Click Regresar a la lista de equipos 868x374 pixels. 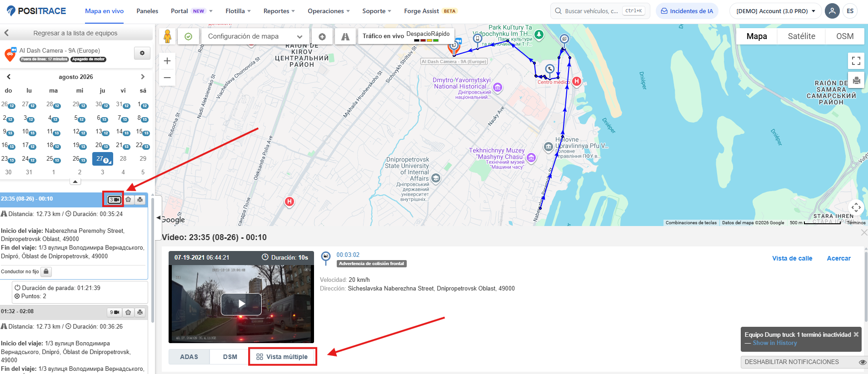(x=75, y=33)
